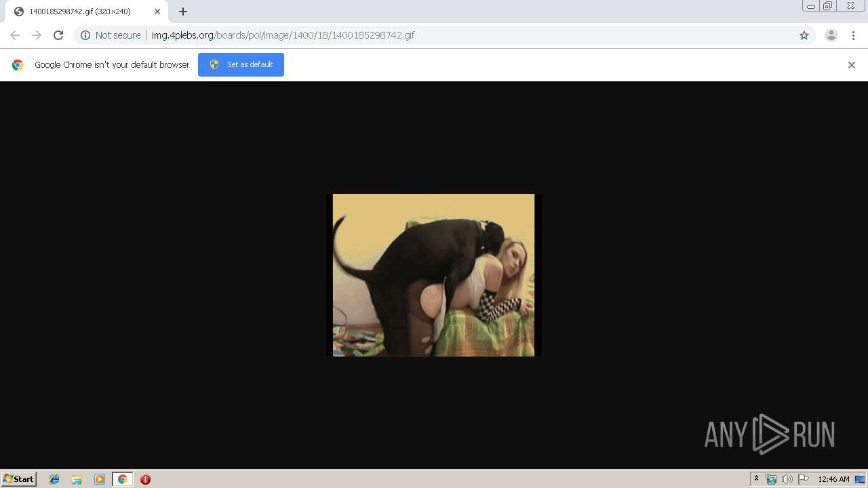Image resolution: width=868 pixels, height=488 pixels.
Task: Close the 1400185298742.gif tab
Action: click(x=157, y=12)
